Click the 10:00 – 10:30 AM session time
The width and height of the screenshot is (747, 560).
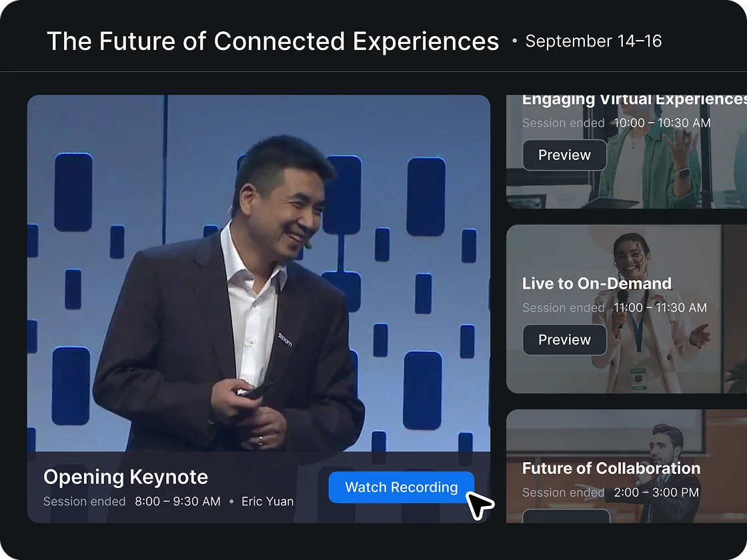point(662,123)
